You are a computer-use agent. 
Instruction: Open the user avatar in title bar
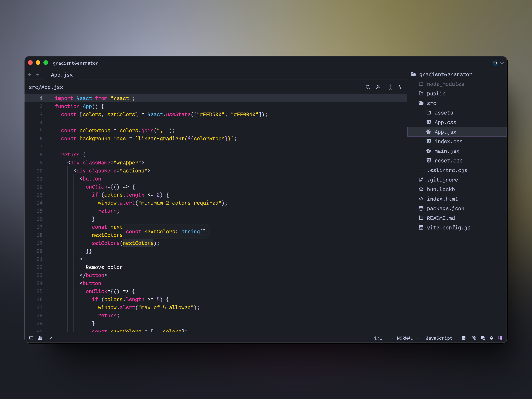click(x=495, y=63)
